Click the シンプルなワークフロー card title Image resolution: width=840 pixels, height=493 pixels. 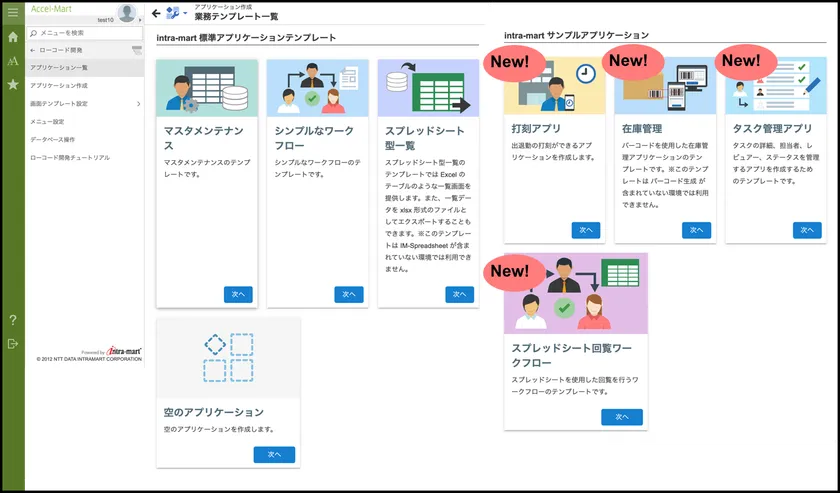point(314,138)
